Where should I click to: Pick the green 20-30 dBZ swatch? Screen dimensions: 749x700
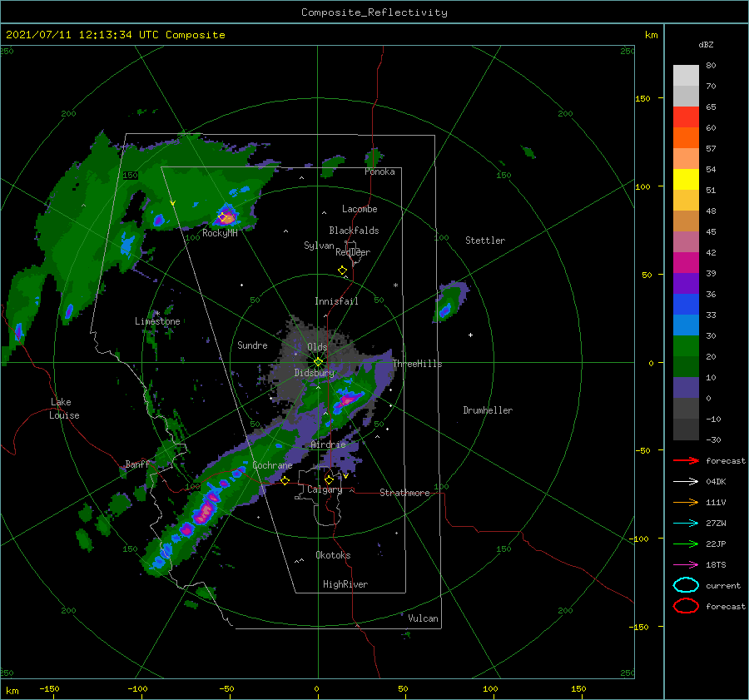pos(686,346)
